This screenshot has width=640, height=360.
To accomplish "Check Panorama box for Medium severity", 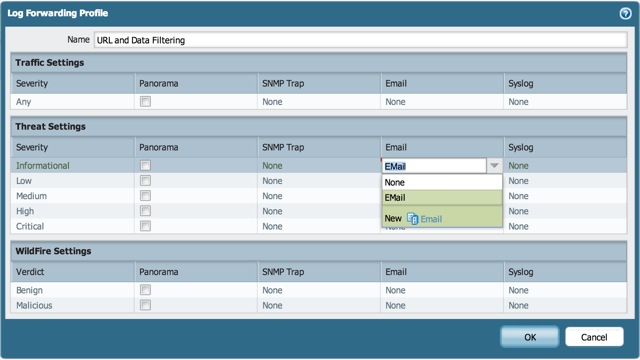I will pyautogui.click(x=145, y=196).
